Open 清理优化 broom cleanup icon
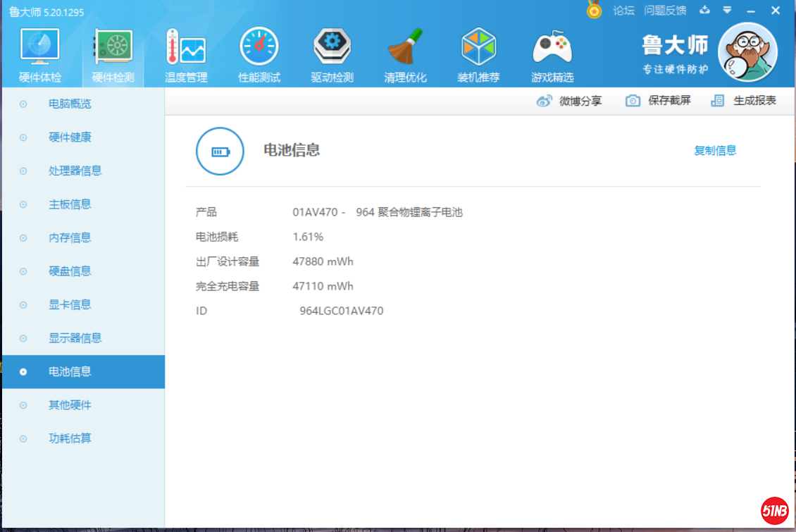Viewport: 796px width, 532px height. [x=405, y=47]
